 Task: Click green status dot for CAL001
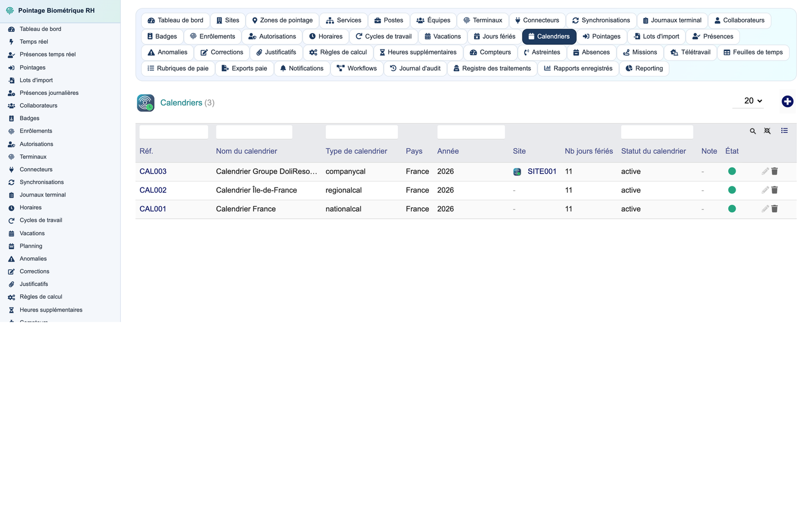pyautogui.click(x=732, y=209)
